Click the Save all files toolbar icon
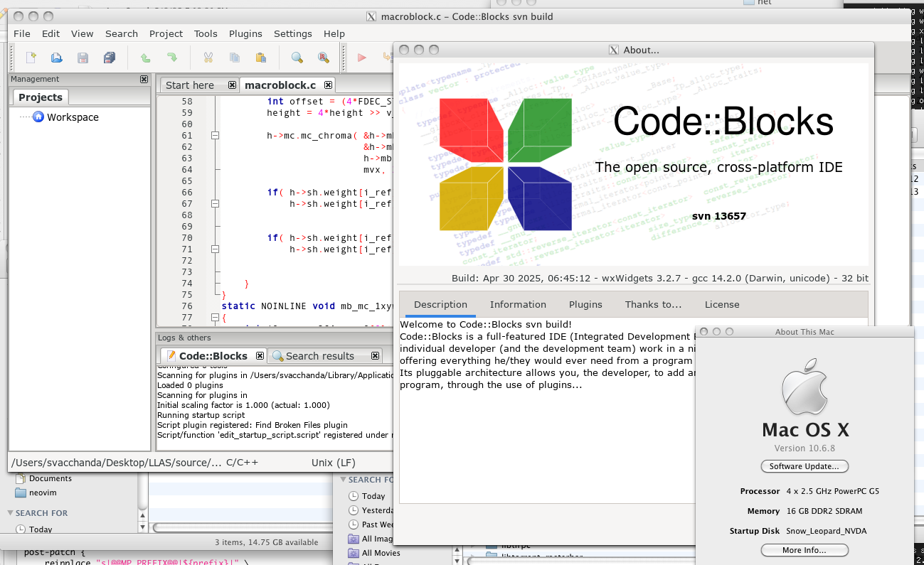The width and height of the screenshot is (924, 565). pyautogui.click(x=109, y=58)
